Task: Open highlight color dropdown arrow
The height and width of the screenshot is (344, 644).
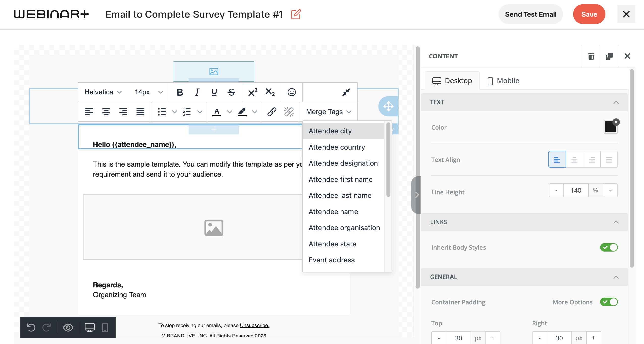Action: pyautogui.click(x=255, y=112)
